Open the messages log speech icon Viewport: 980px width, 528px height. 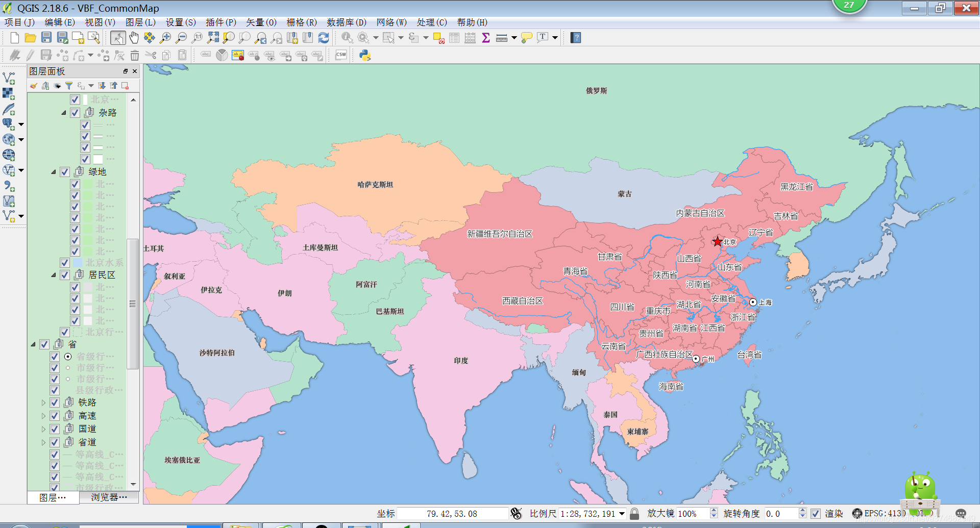tap(961, 514)
